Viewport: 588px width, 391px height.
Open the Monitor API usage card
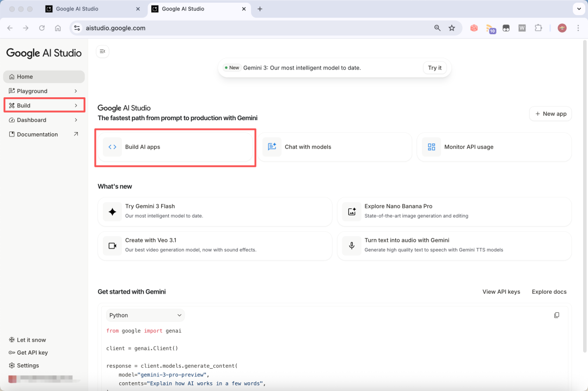[494, 147]
